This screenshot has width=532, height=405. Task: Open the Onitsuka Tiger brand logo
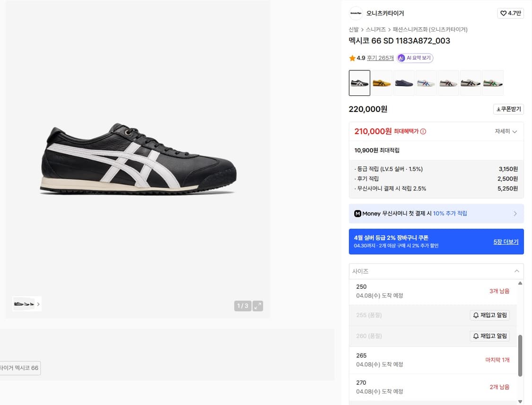point(356,13)
